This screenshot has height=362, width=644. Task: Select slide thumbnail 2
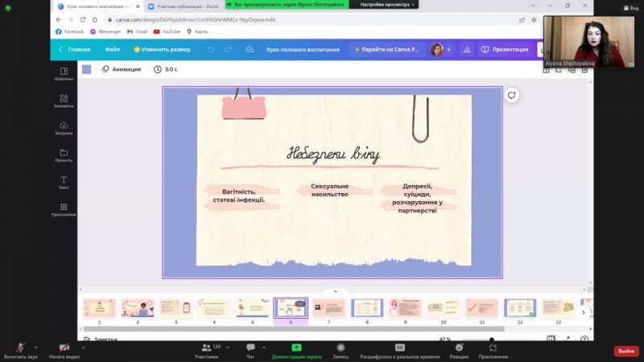[x=138, y=308]
